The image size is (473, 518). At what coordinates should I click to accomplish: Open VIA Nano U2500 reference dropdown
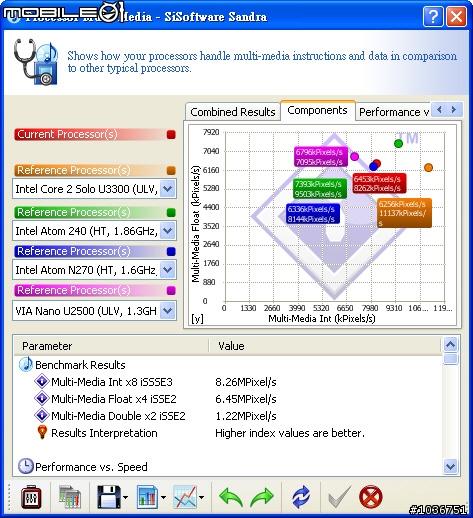168,311
